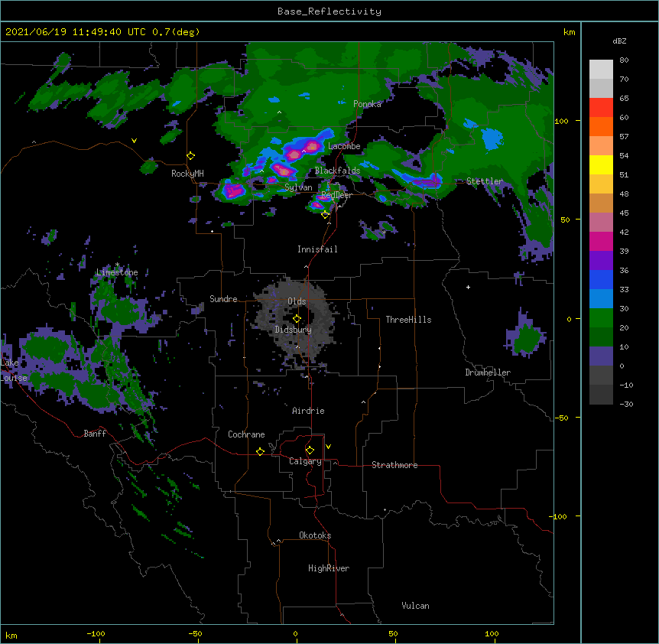Click the Louise label at left edge
659x644 pixels.
14,378
